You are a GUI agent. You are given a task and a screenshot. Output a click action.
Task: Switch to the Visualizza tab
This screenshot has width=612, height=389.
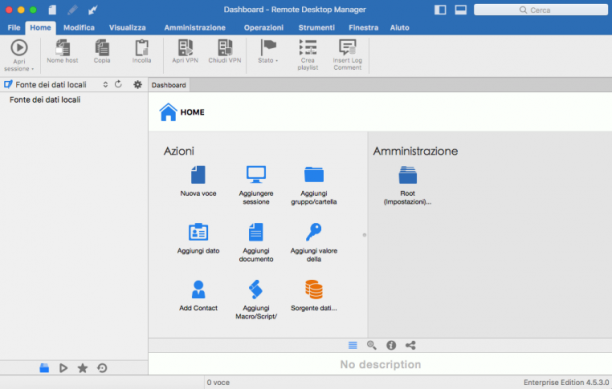127,28
